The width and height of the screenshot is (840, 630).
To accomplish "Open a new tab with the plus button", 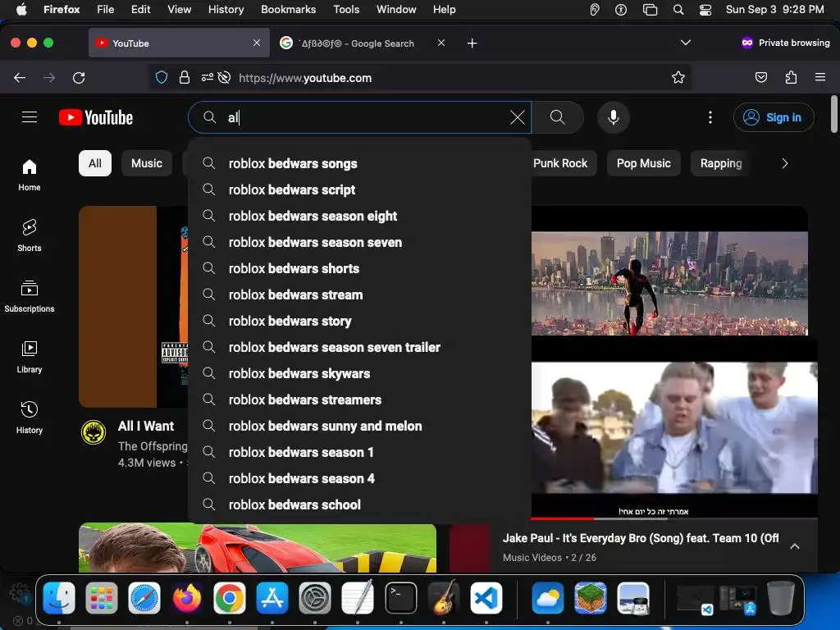I will click(472, 43).
